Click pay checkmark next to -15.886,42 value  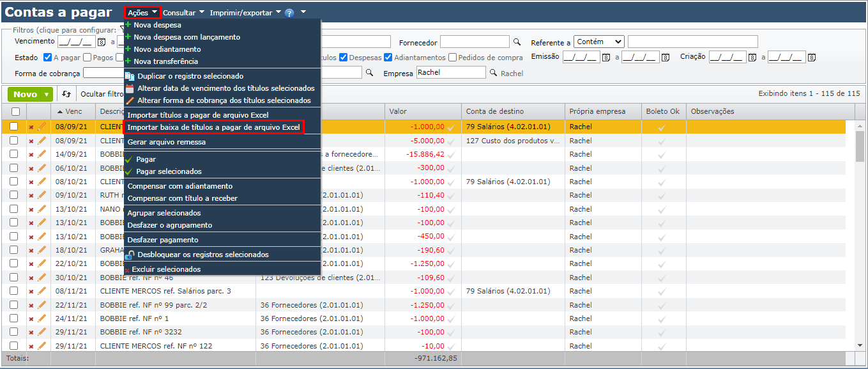pyautogui.click(x=451, y=155)
